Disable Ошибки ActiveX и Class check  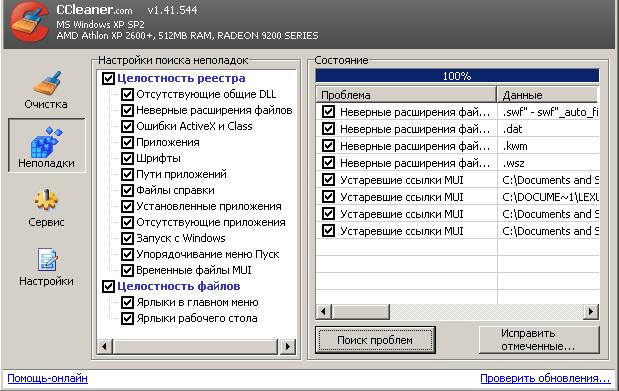[127, 126]
